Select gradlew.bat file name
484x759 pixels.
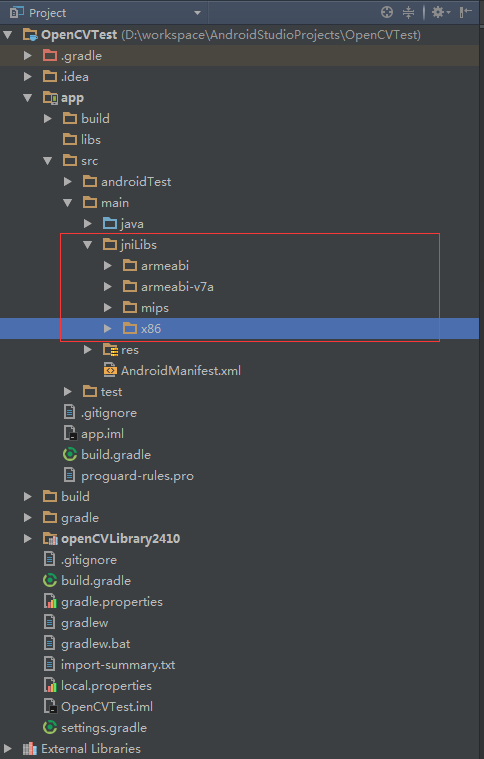[x=96, y=644]
